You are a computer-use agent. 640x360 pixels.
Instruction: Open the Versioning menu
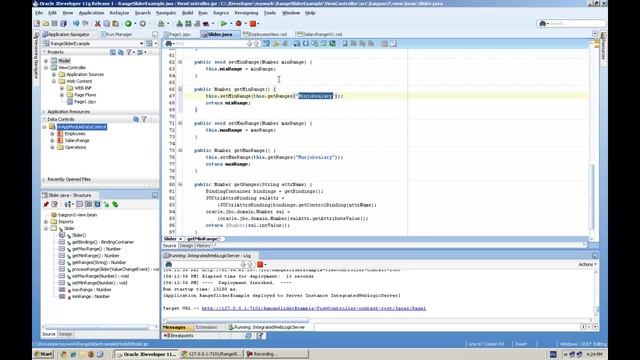246,13
